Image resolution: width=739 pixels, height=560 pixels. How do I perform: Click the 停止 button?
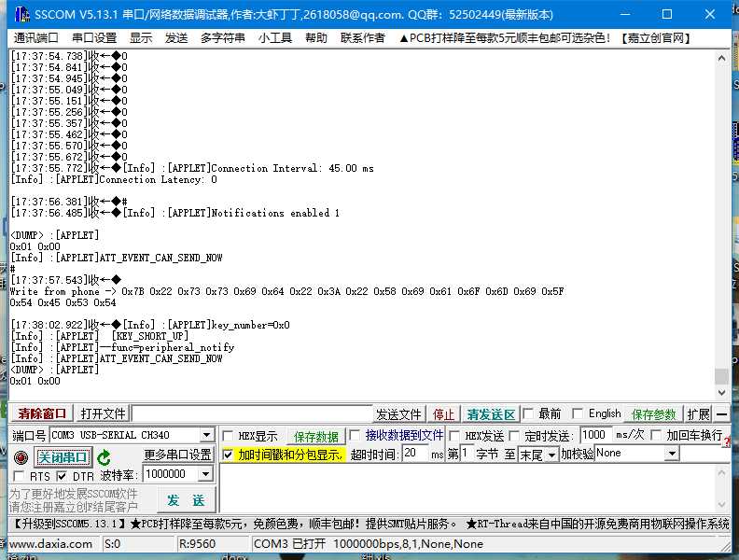coord(443,414)
